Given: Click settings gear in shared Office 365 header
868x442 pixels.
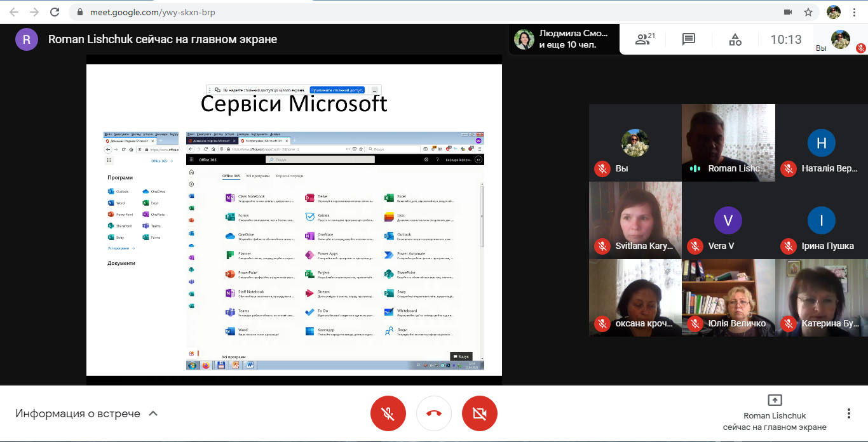Looking at the screenshot, I should (426, 160).
